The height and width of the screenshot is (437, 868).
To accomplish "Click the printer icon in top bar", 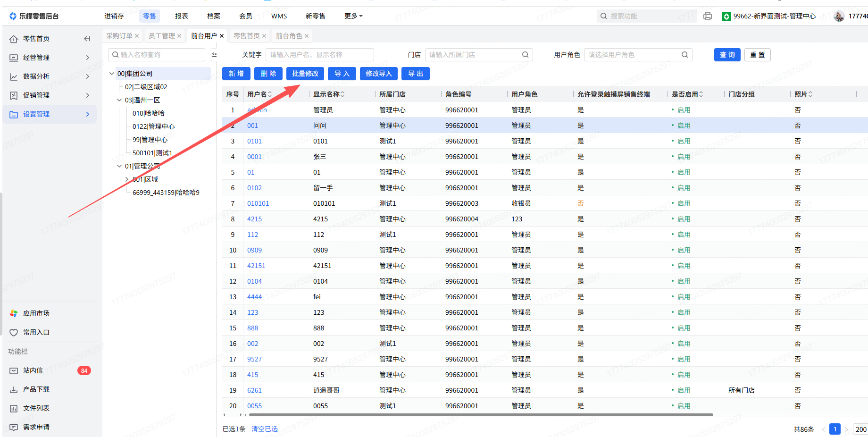I will coord(707,16).
